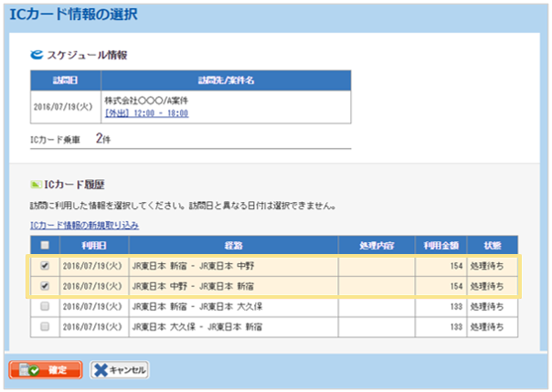The height and width of the screenshot is (392, 552).
Task: Check the 大久保 - 新宿 route row
Action: click(44, 324)
